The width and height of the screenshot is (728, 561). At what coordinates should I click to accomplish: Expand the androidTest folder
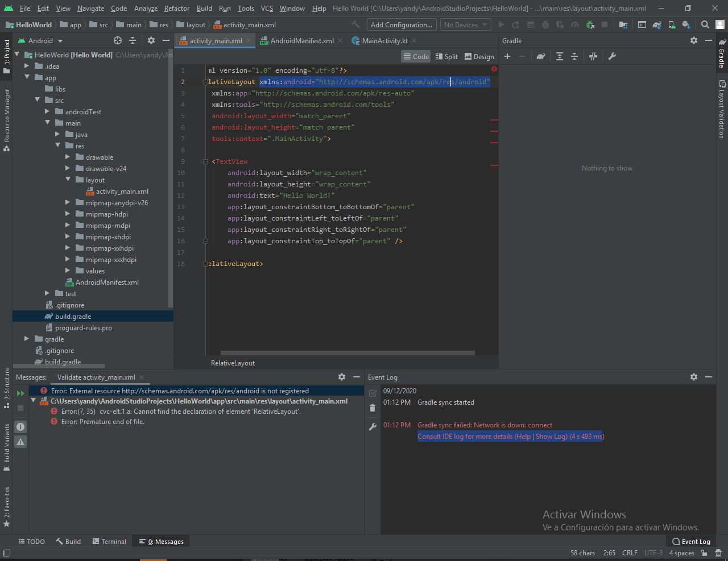point(47,111)
